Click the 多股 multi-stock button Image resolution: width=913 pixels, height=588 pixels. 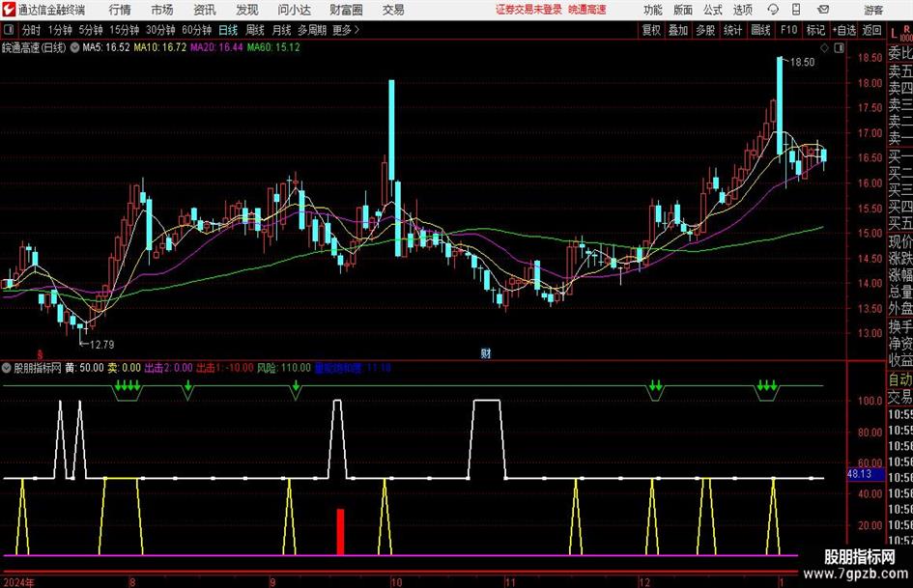click(x=705, y=30)
